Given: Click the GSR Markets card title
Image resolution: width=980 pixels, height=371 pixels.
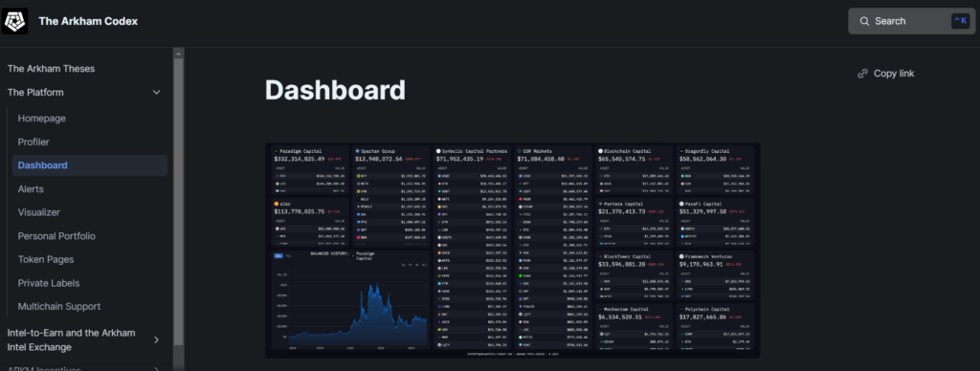Looking at the screenshot, I should coord(538,151).
